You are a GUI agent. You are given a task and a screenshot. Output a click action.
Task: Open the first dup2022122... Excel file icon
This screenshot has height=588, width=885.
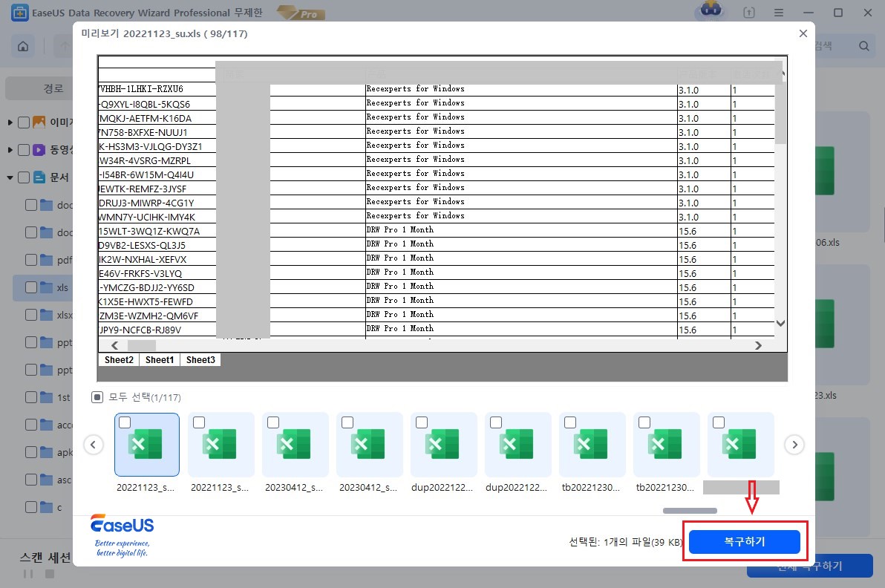tap(442, 443)
